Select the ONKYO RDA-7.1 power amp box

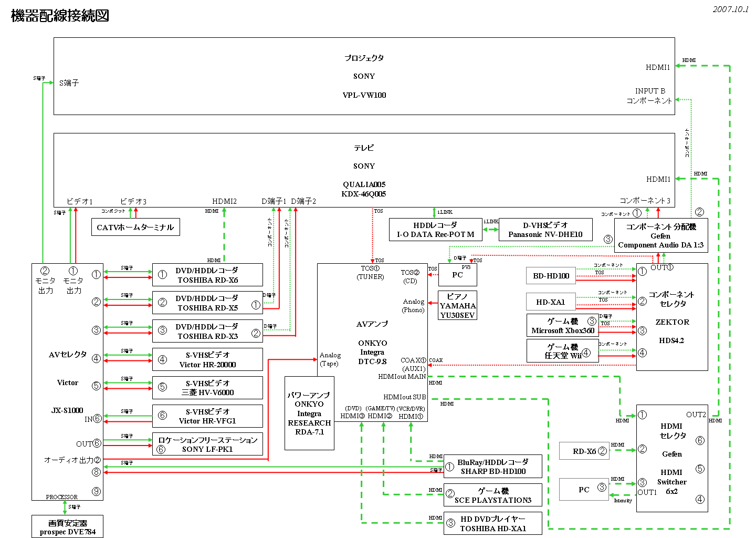(309, 413)
